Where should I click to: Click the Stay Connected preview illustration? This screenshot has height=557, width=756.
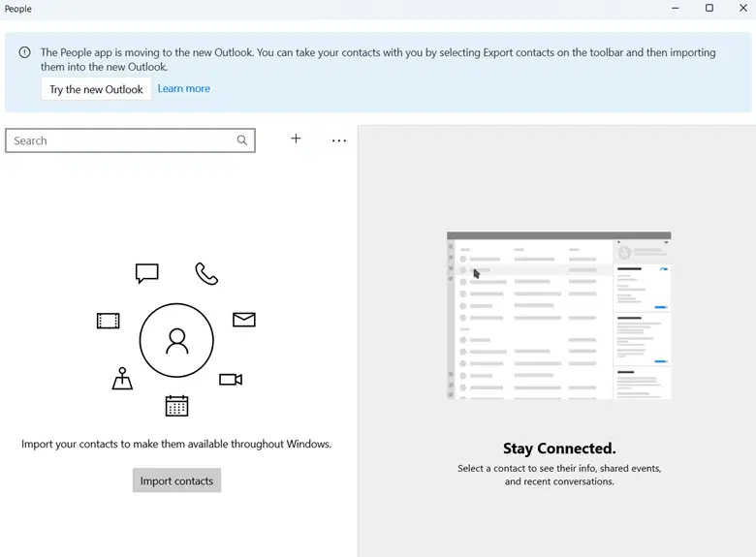coord(559,316)
